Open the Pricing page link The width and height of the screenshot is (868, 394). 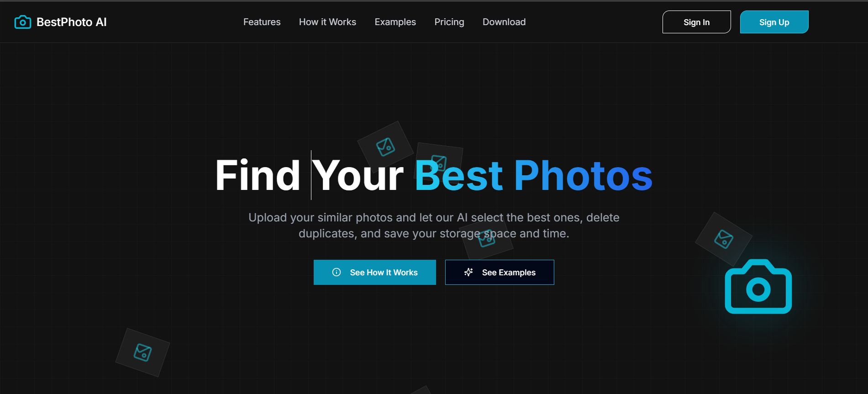449,22
